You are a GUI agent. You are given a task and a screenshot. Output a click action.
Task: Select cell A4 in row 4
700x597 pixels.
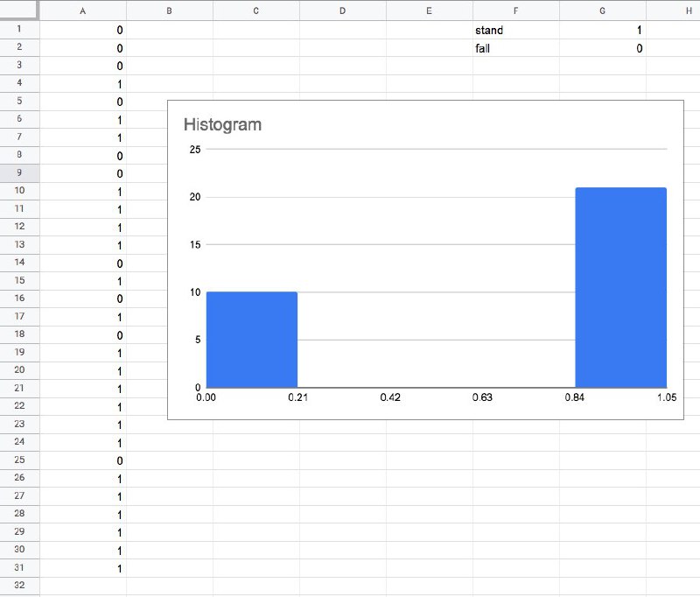coord(83,84)
